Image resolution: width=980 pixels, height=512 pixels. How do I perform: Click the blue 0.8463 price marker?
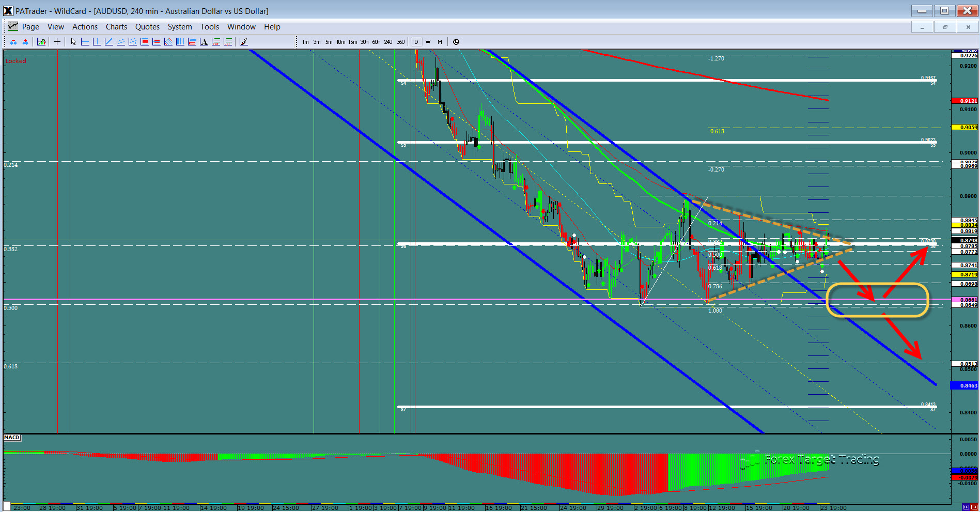click(x=965, y=385)
